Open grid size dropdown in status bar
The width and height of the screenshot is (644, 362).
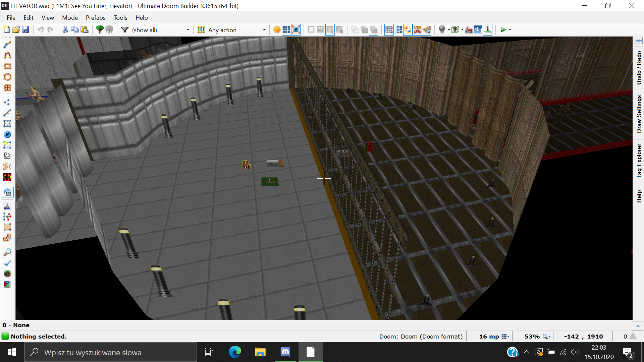tap(505, 337)
